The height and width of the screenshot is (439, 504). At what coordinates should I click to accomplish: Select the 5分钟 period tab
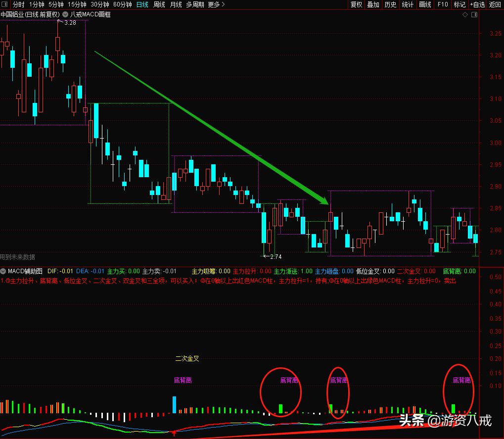click(56, 4)
